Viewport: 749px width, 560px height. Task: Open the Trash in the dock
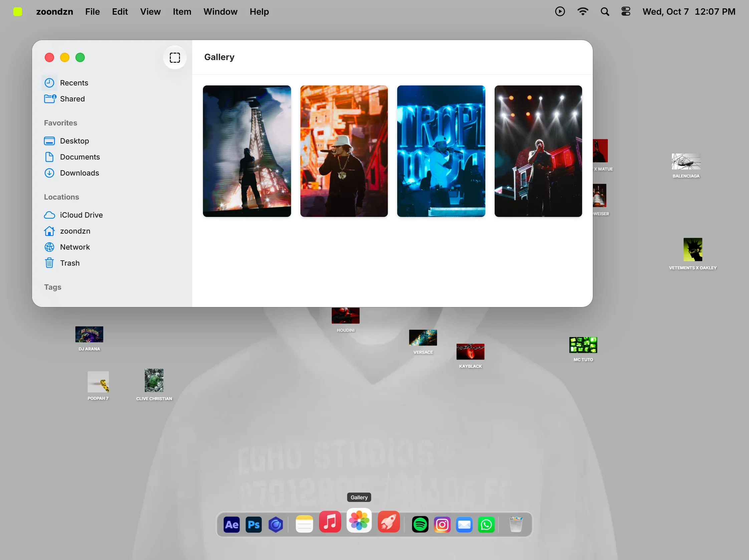[x=516, y=524]
